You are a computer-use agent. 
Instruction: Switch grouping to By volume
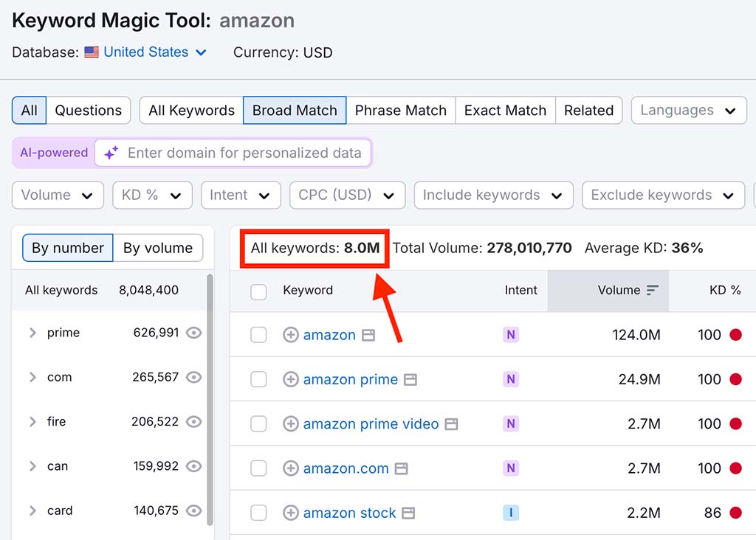(158, 248)
